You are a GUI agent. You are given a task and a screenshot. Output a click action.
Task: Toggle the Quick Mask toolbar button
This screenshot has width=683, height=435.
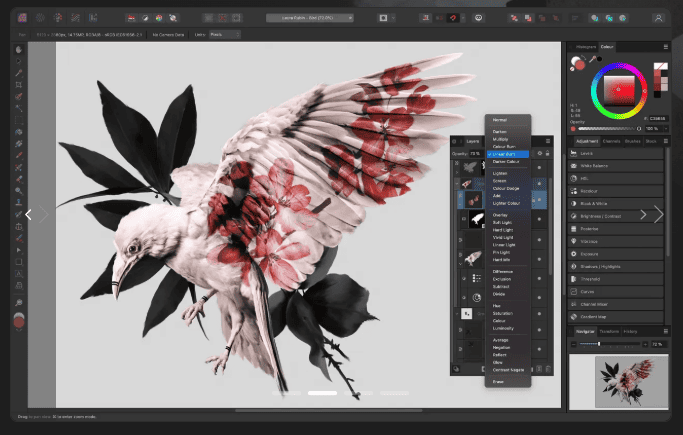[383, 18]
